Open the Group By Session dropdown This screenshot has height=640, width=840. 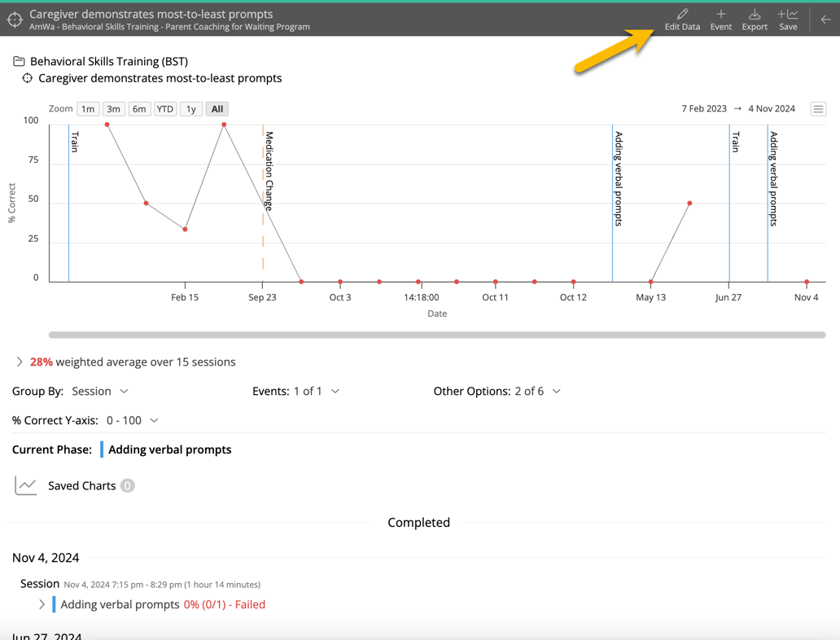[x=96, y=391]
